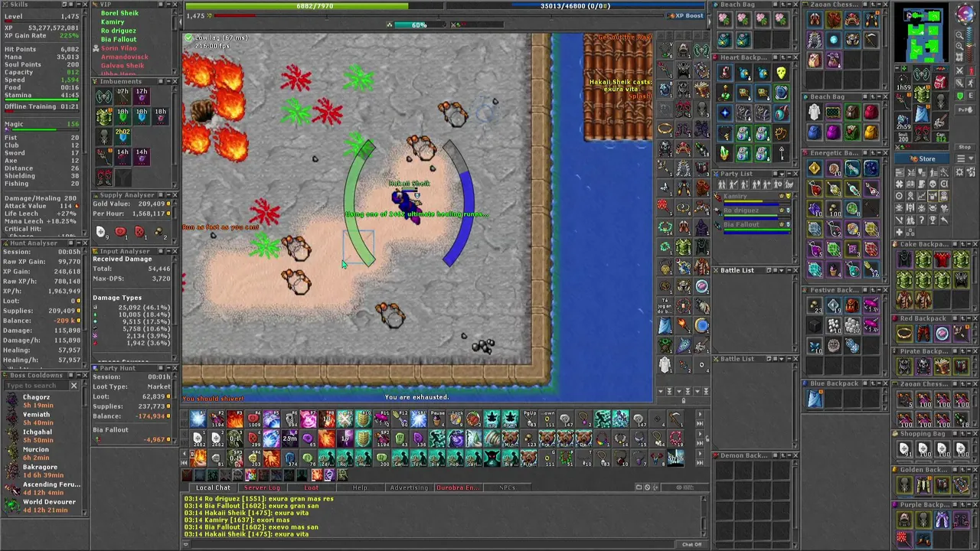Screen dimensions: 980x551
Task: Click the 60% progress bar
Action: pyautogui.click(x=420, y=25)
